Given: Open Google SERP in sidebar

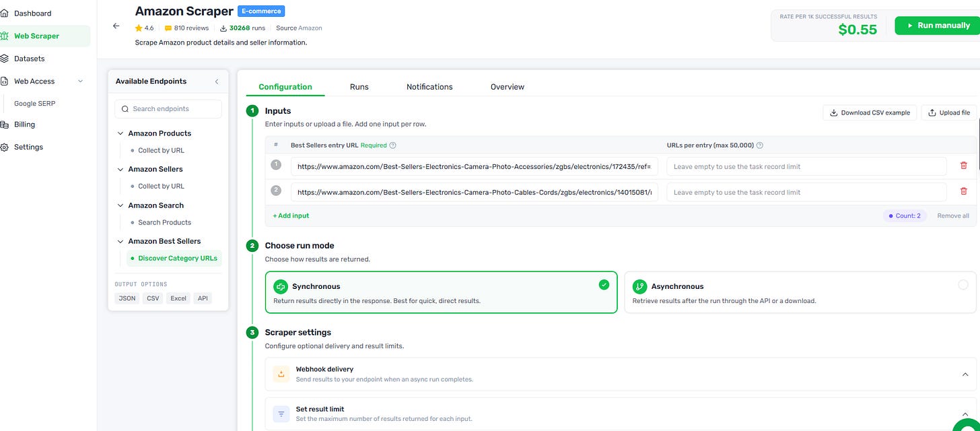Looking at the screenshot, I should pos(34,104).
